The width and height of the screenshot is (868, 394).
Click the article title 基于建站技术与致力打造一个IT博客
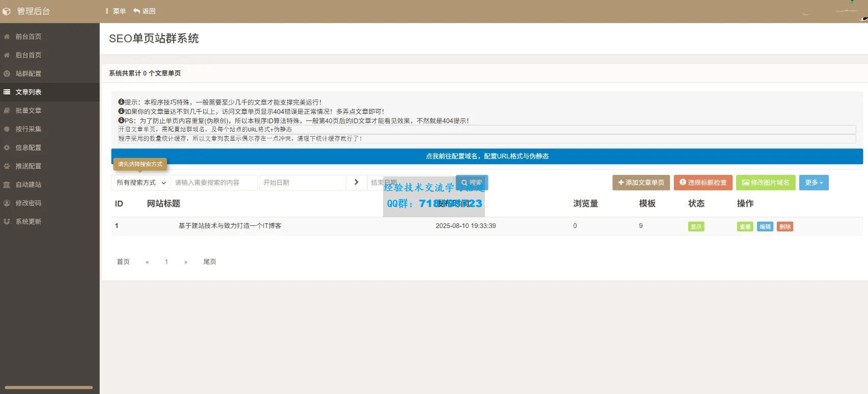click(x=230, y=226)
